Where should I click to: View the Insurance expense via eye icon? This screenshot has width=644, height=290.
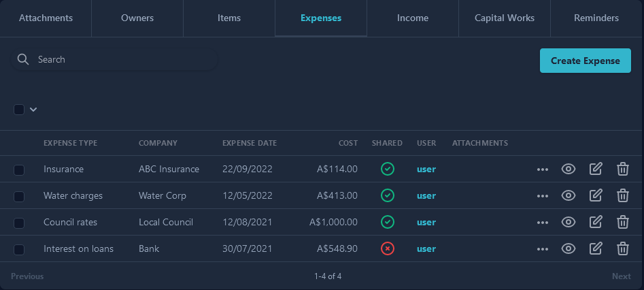569,170
